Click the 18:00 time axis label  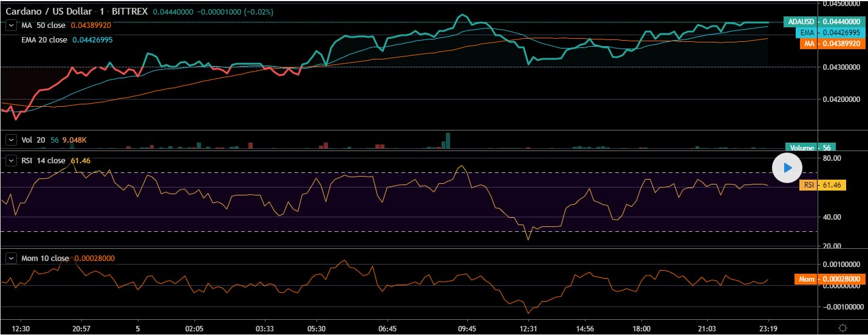click(641, 328)
